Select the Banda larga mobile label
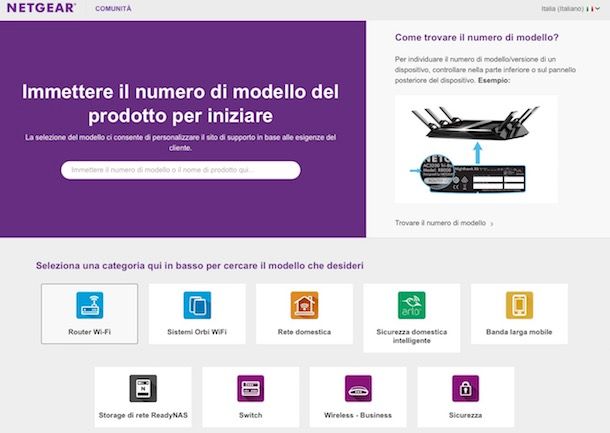This screenshot has height=433, width=610. point(519,332)
